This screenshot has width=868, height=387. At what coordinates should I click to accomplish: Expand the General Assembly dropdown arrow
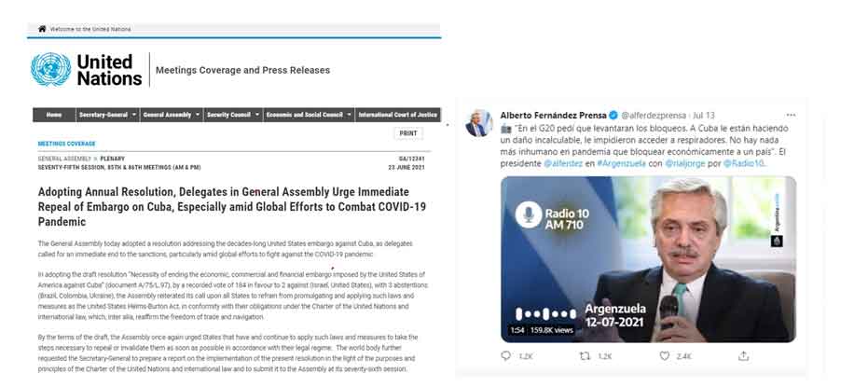[199, 115]
